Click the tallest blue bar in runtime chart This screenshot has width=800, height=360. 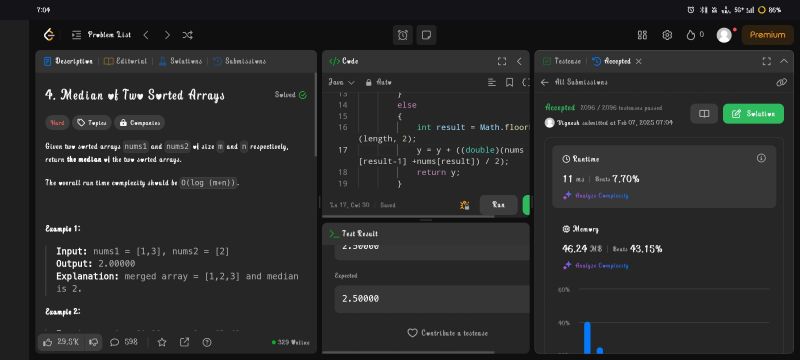pos(587,338)
